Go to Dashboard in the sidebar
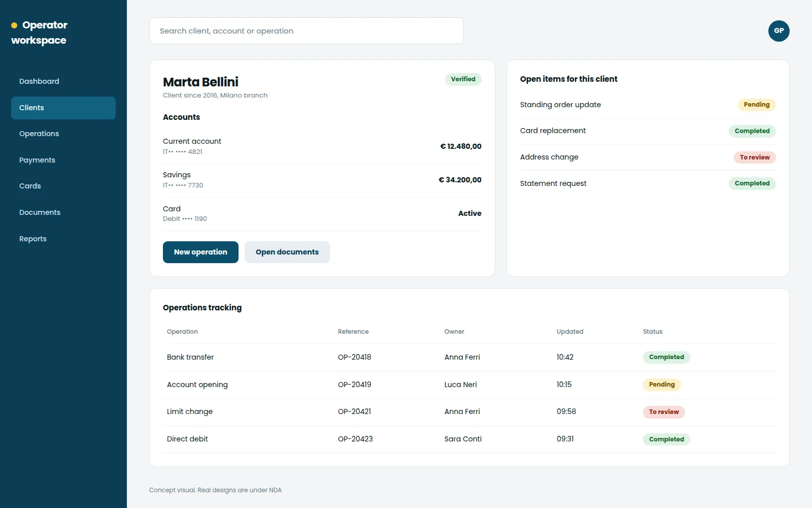Image resolution: width=812 pixels, height=508 pixels. pyautogui.click(x=63, y=81)
